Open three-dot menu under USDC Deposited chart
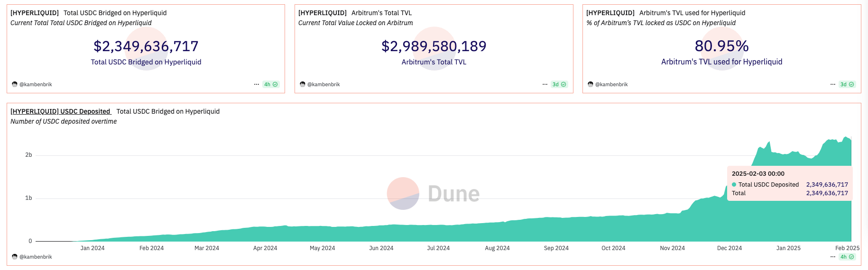 pyautogui.click(x=833, y=257)
